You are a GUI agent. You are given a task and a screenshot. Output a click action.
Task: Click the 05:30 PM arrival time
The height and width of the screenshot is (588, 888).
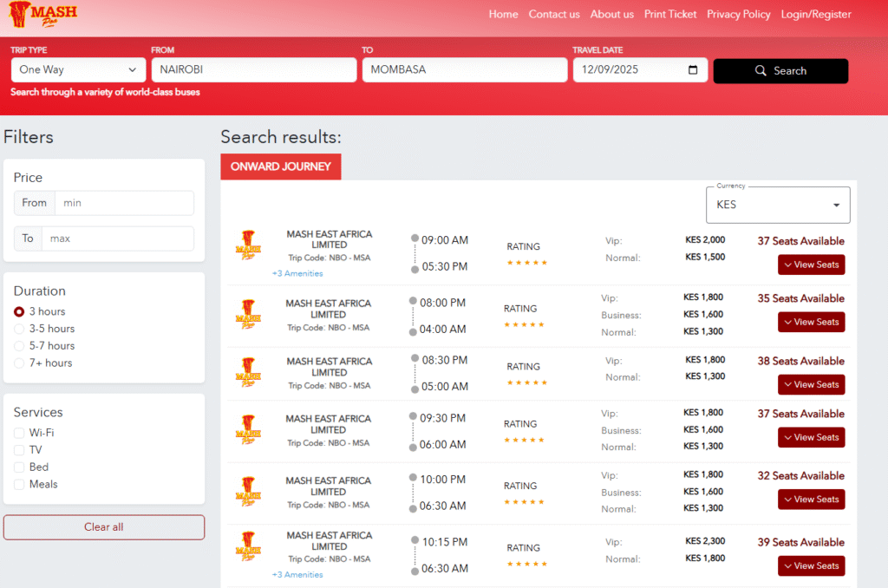coord(445,267)
